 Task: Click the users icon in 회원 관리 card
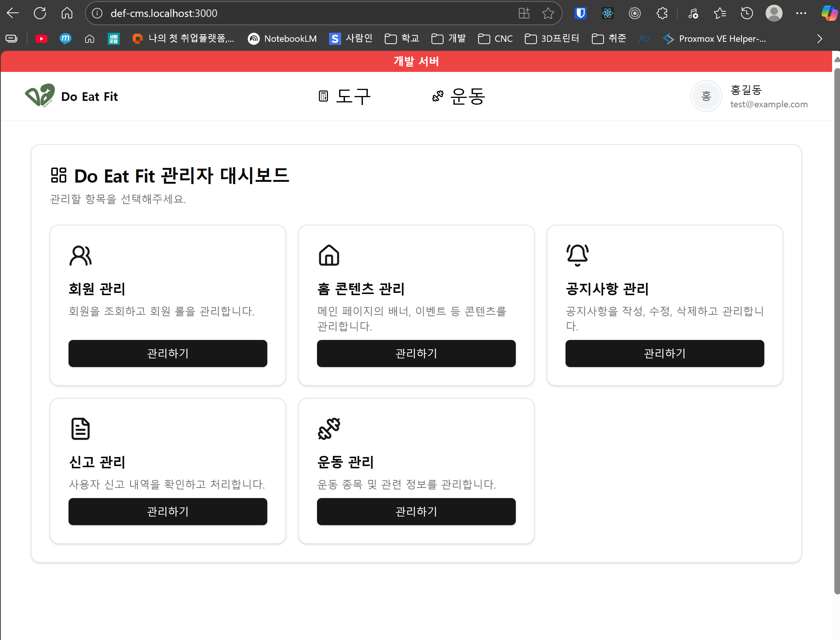[x=80, y=255]
